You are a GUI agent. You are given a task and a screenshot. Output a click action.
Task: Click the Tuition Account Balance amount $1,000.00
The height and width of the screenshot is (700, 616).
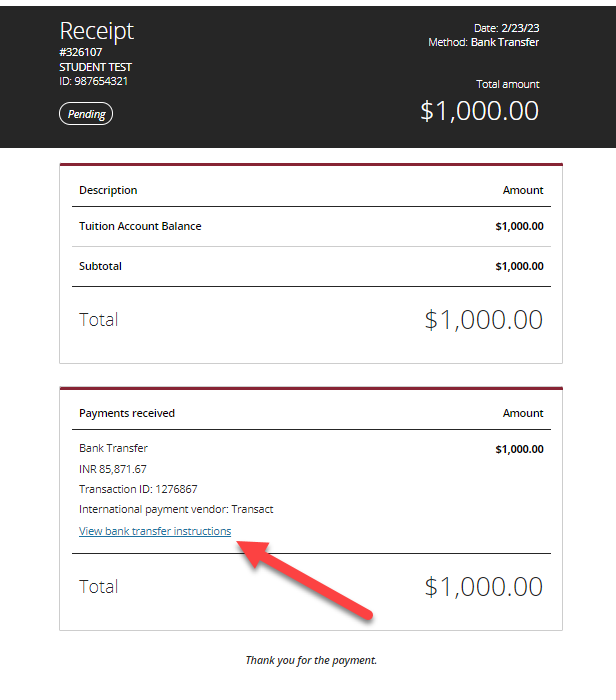tap(520, 226)
